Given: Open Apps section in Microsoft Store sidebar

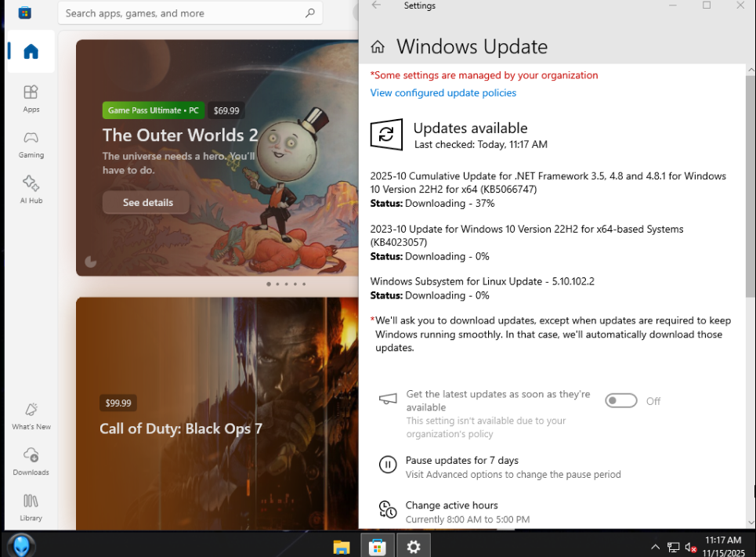Looking at the screenshot, I should click(31, 99).
